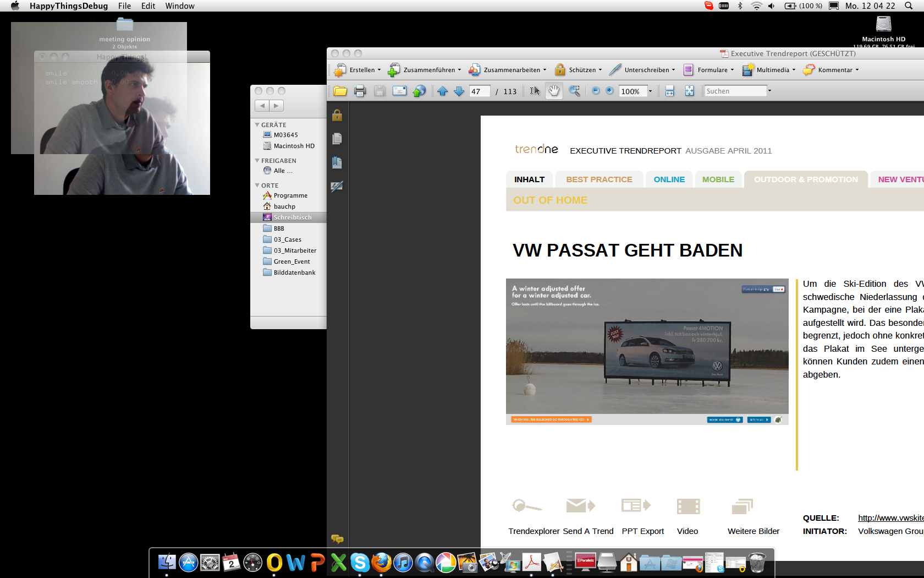This screenshot has height=578, width=924.
Task: Collapse the FREIGABEN section in Finder
Action: (x=257, y=161)
